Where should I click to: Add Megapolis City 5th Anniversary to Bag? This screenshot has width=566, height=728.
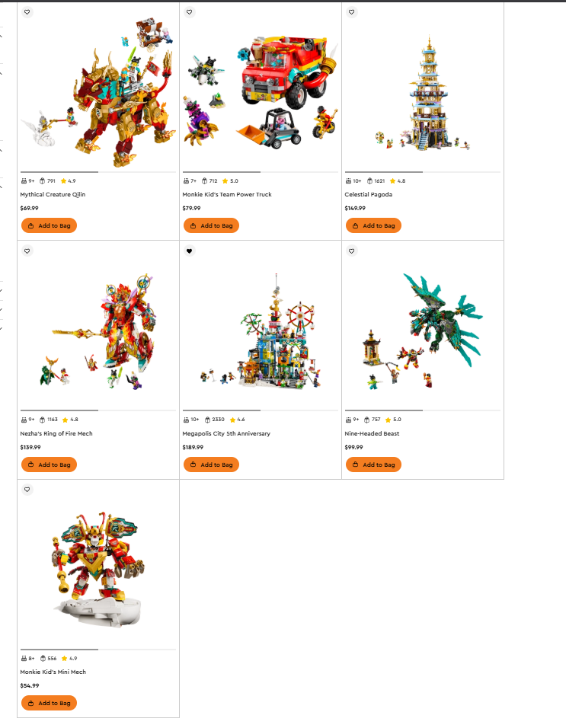coord(211,465)
